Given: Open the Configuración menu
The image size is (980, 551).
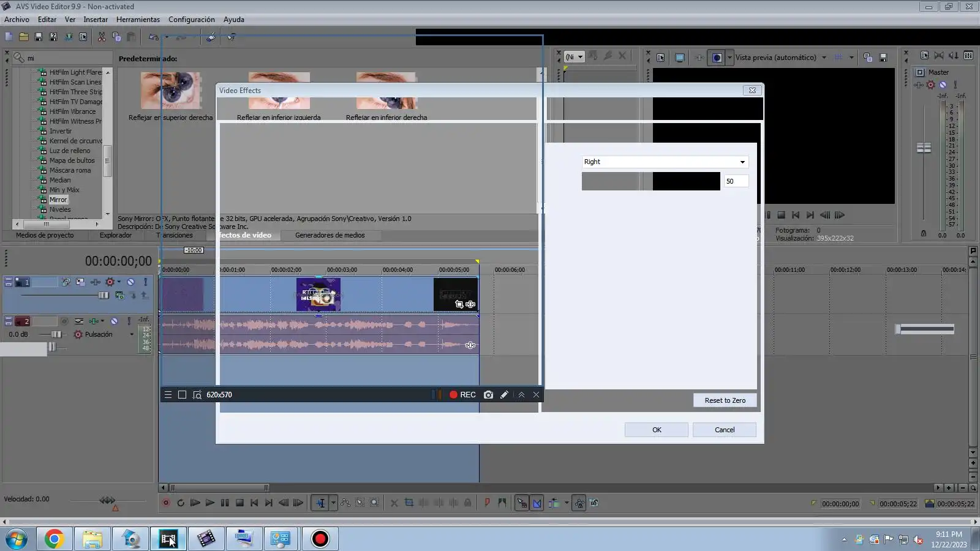Looking at the screenshot, I should (x=192, y=20).
